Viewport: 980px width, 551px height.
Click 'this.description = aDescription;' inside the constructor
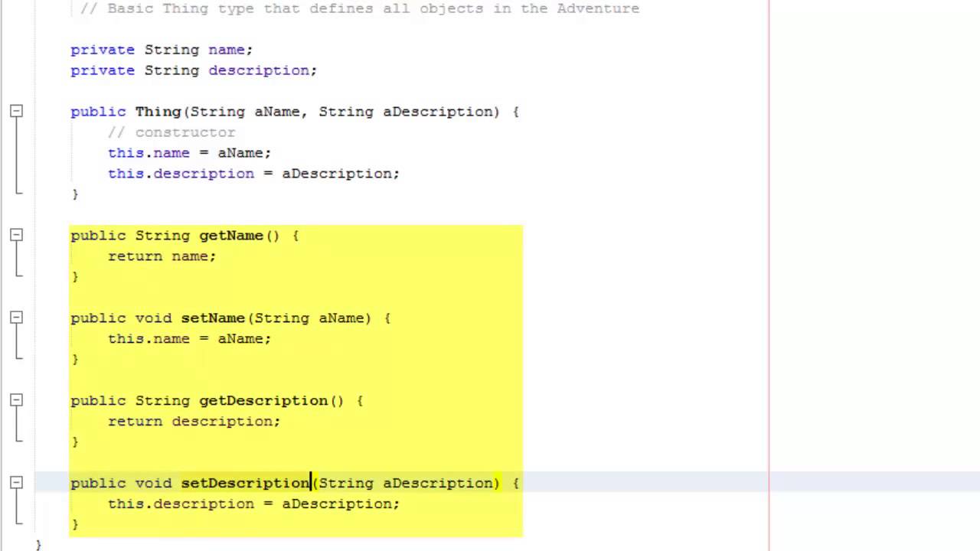click(x=253, y=174)
